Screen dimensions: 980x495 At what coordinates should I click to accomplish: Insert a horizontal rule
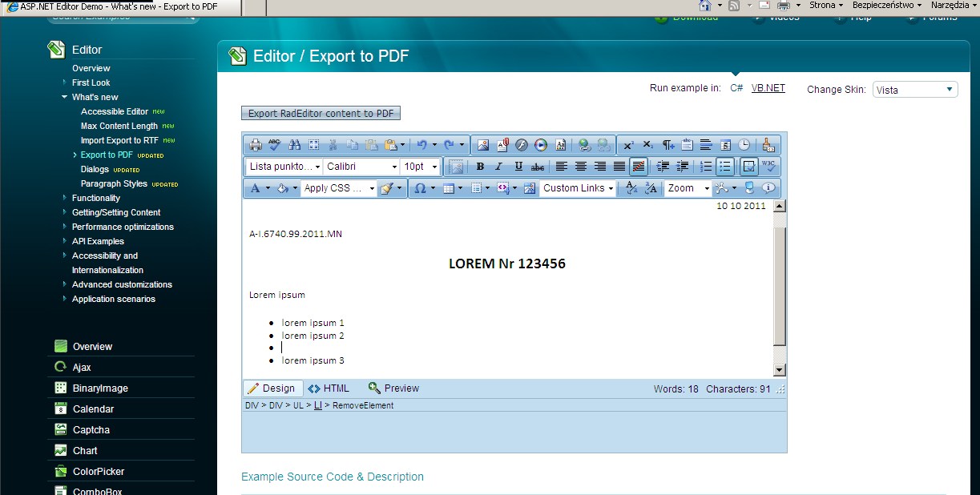706,145
